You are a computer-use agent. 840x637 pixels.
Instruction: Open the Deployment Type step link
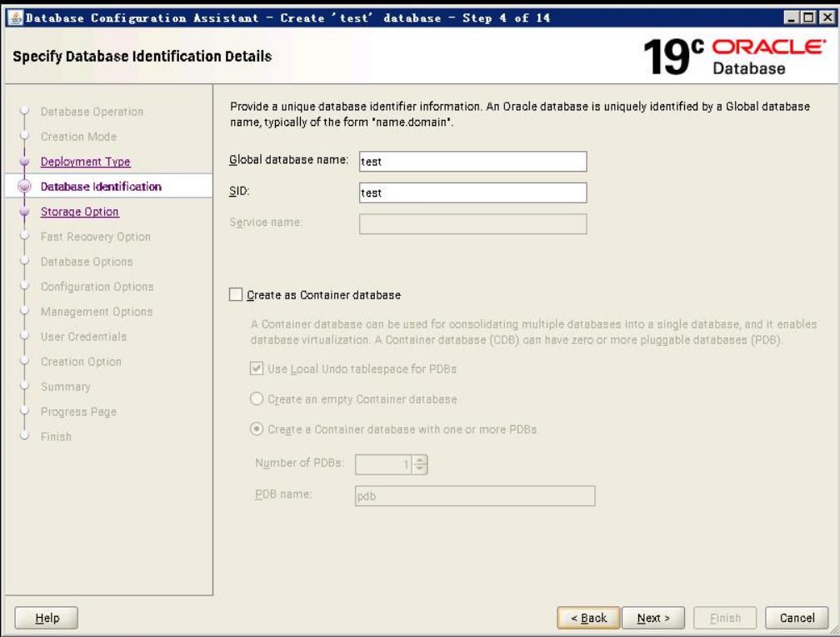point(85,162)
